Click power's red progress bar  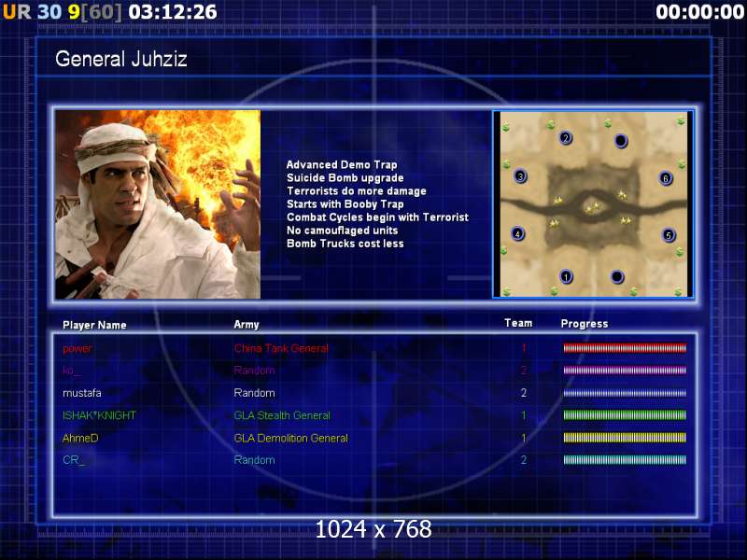coord(625,348)
